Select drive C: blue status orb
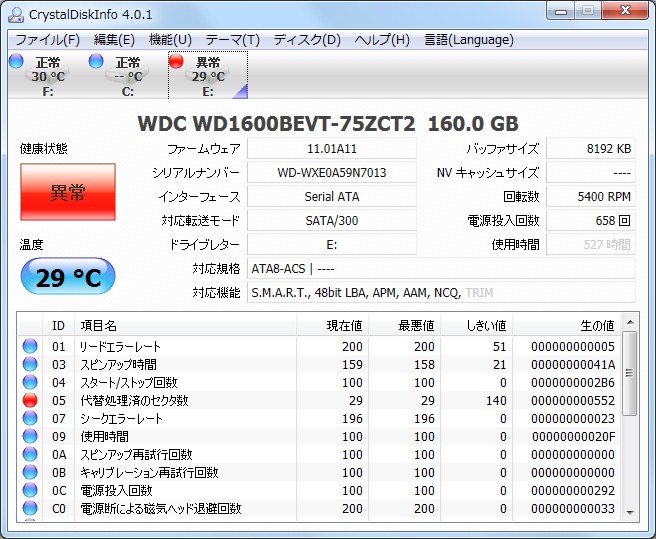The image size is (656, 539). tap(97, 62)
